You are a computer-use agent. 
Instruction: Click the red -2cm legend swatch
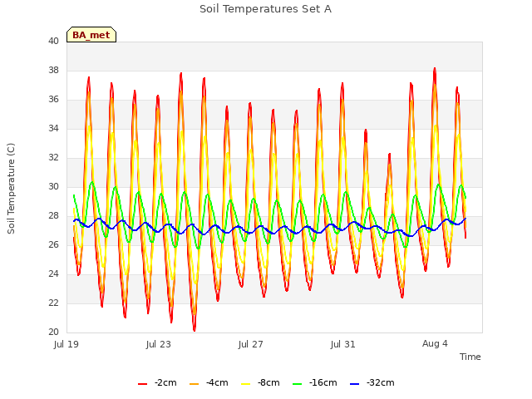click(x=142, y=384)
